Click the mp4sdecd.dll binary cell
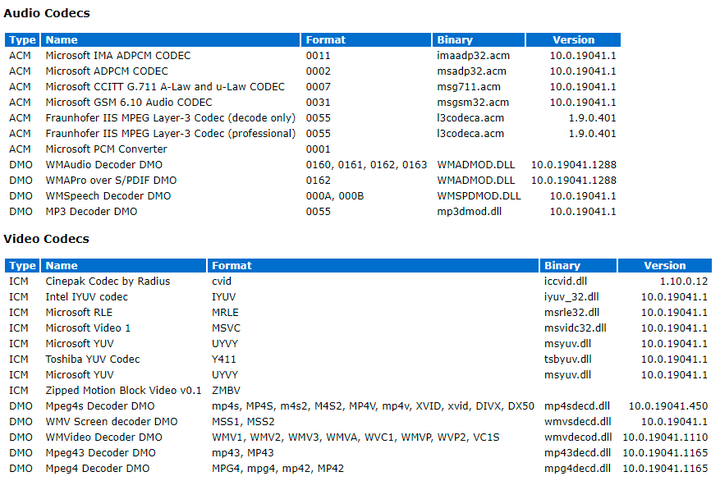The height and width of the screenshot is (481, 720). [576, 406]
